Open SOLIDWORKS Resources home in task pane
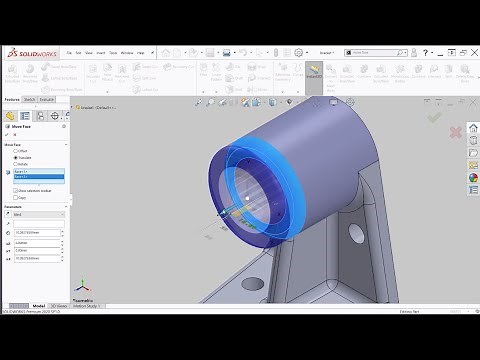This screenshot has width=480, height=360. tap(473, 128)
